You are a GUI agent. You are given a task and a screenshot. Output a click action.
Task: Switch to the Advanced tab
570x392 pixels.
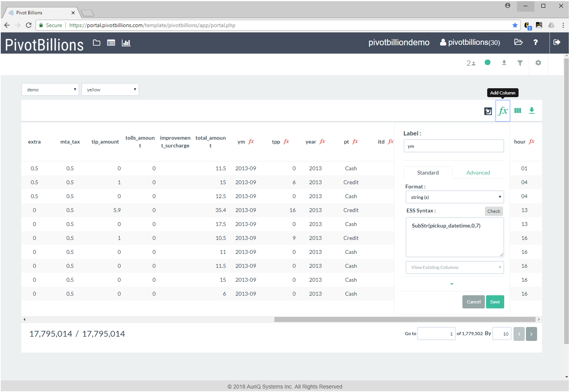click(478, 173)
